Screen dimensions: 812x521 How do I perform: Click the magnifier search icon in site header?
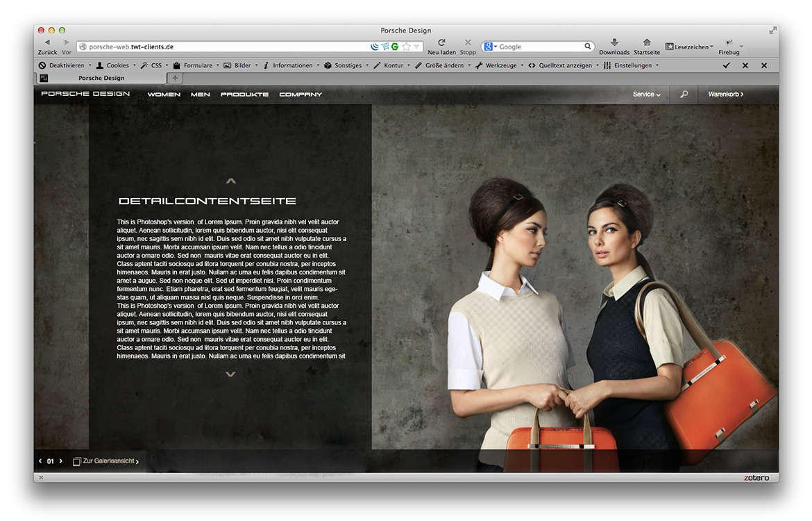coord(684,94)
